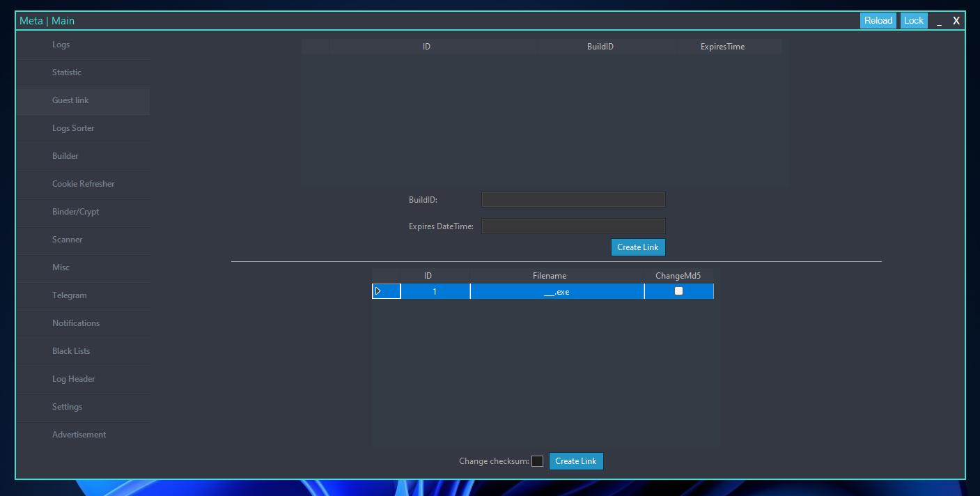This screenshot has width=980, height=496.
Task: Click Create Link below Expires DateTime field
Action: point(638,247)
